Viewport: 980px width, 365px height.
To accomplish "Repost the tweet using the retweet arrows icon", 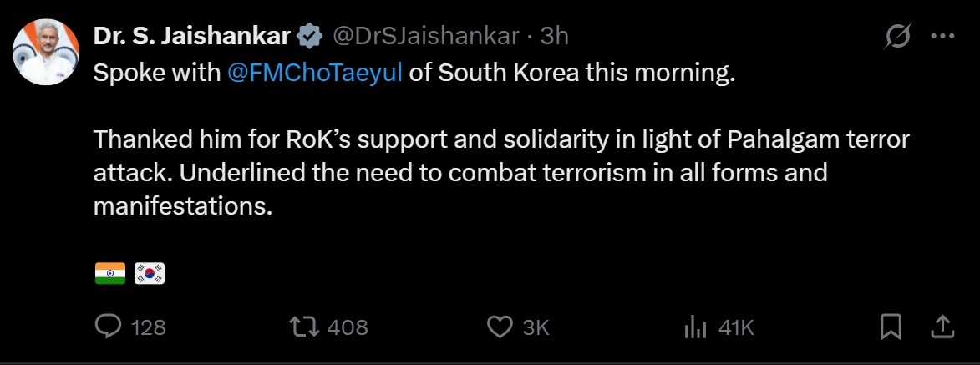I will tap(303, 327).
